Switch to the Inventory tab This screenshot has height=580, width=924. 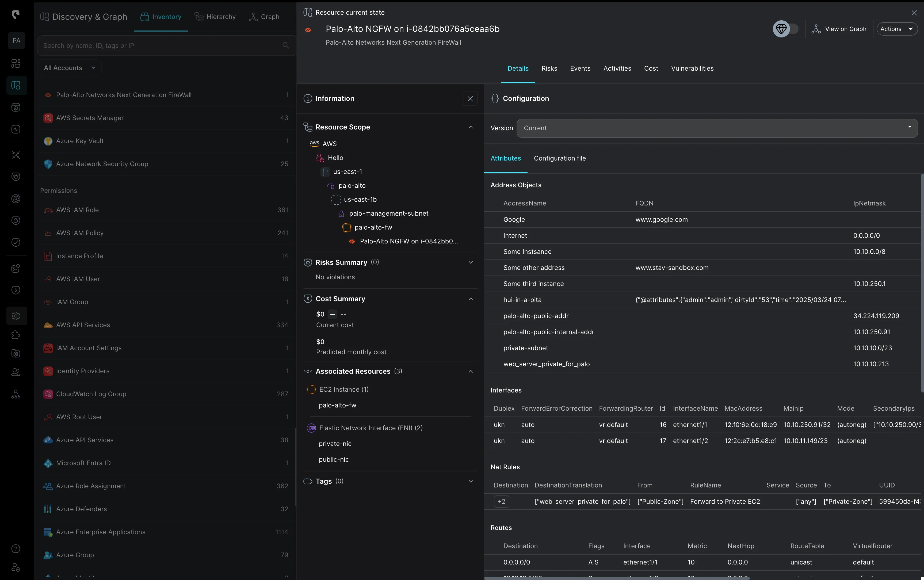click(x=161, y=17)
